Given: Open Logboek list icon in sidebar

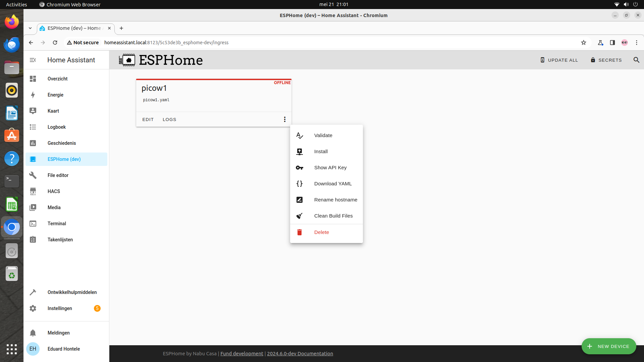Looking at the screenshot, I should (x=33, y=127).
